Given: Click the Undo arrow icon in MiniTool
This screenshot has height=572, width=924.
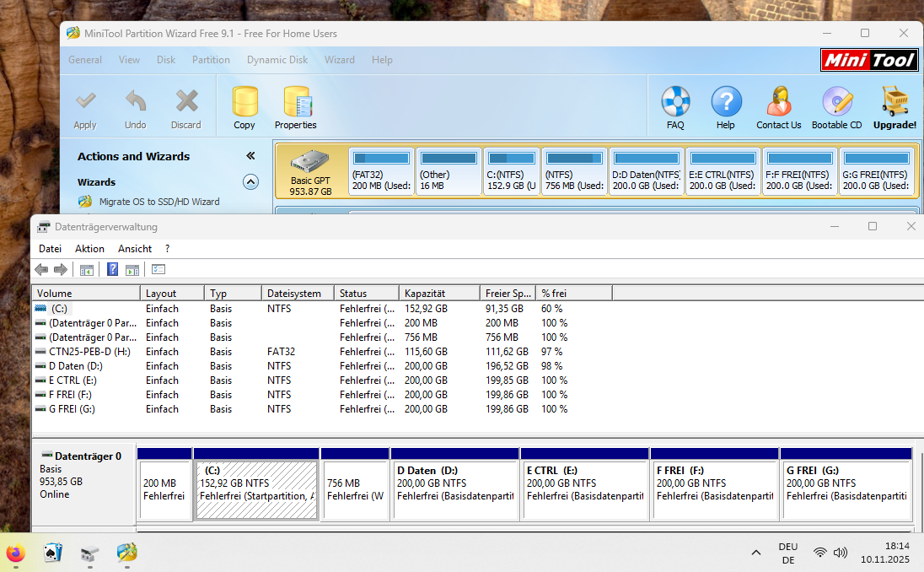Looking at the screenshot, I should point(136,101).
